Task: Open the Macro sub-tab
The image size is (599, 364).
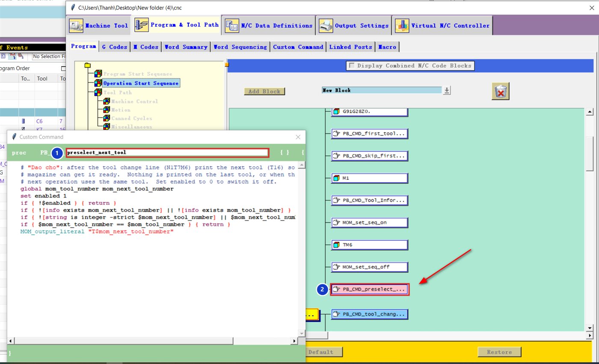Action: pos(387,47)
